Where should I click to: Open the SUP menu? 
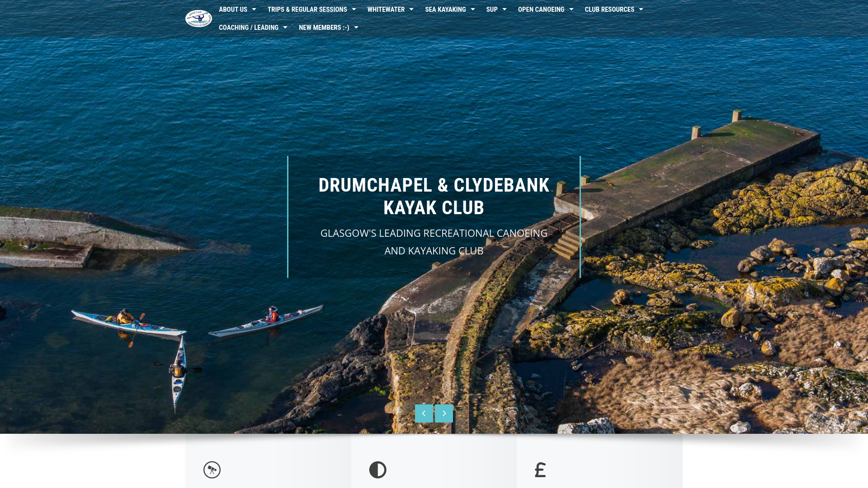click(x=492, y=9)
